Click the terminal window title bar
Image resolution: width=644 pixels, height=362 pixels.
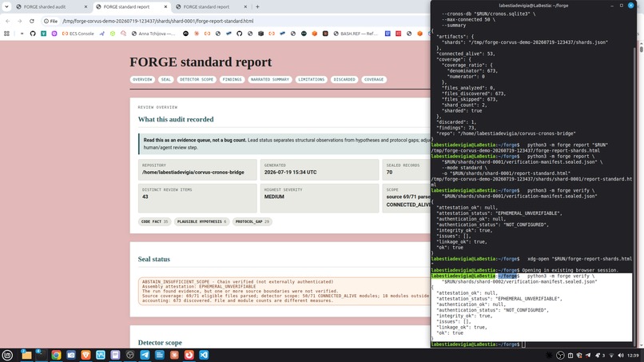[534, 6]
